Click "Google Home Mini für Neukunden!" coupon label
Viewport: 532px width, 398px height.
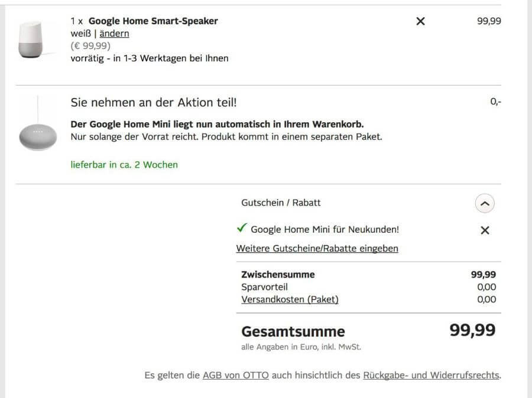click(325, 230)
